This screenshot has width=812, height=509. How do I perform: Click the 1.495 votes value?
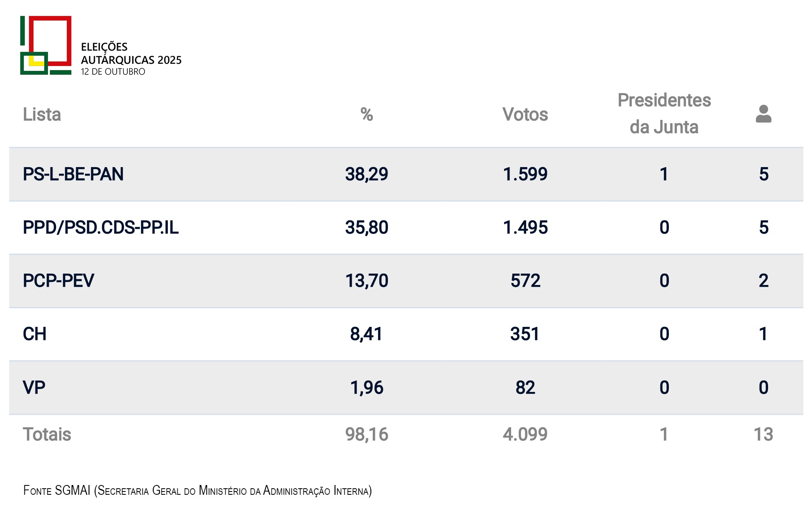click(525, 228)
